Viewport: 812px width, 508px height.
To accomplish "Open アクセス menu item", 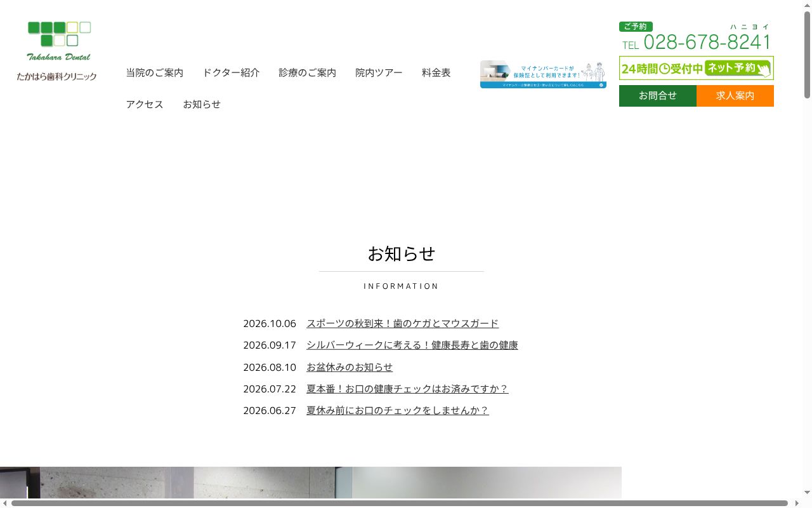I will point(145,104).
